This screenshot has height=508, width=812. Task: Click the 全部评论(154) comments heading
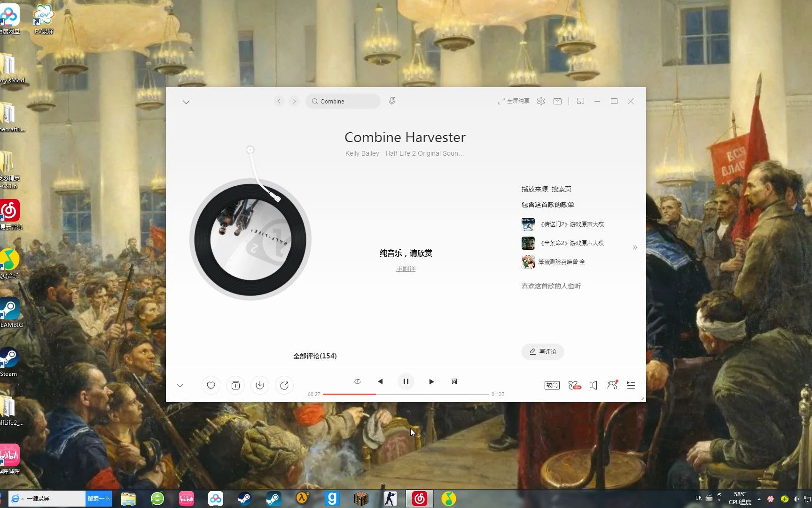pos(315,356)
